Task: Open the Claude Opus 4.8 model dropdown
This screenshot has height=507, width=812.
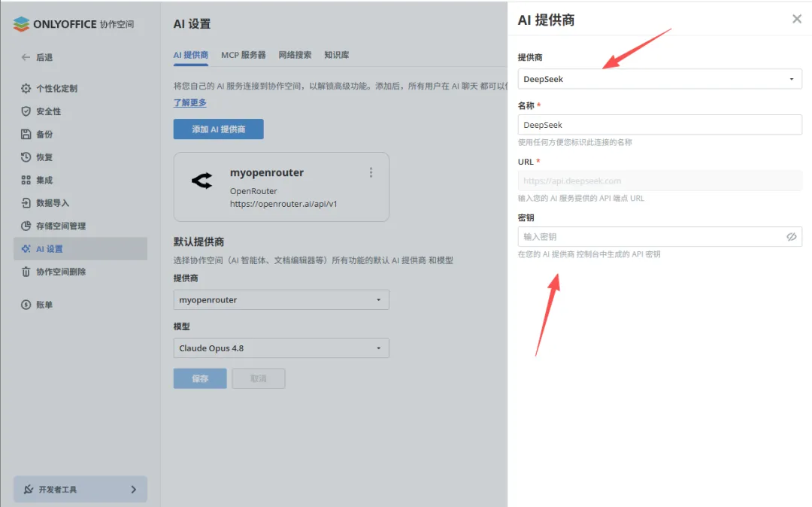Action: (x=281, y=348)
